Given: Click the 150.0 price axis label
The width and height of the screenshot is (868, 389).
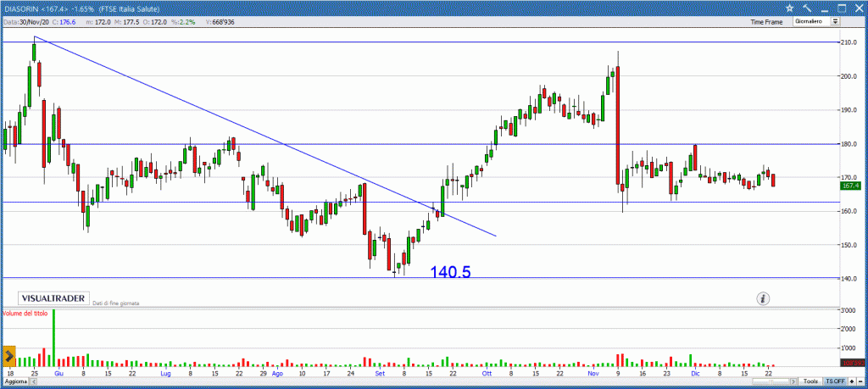Looking at the screenshot, I should click(x=849, y=245).
